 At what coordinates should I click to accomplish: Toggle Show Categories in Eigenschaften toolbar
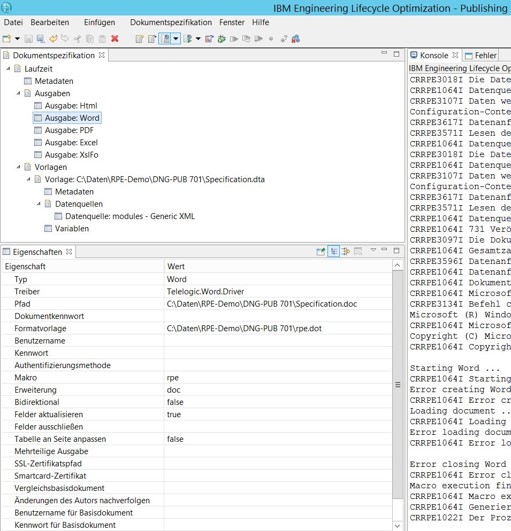tap(334, 252)
